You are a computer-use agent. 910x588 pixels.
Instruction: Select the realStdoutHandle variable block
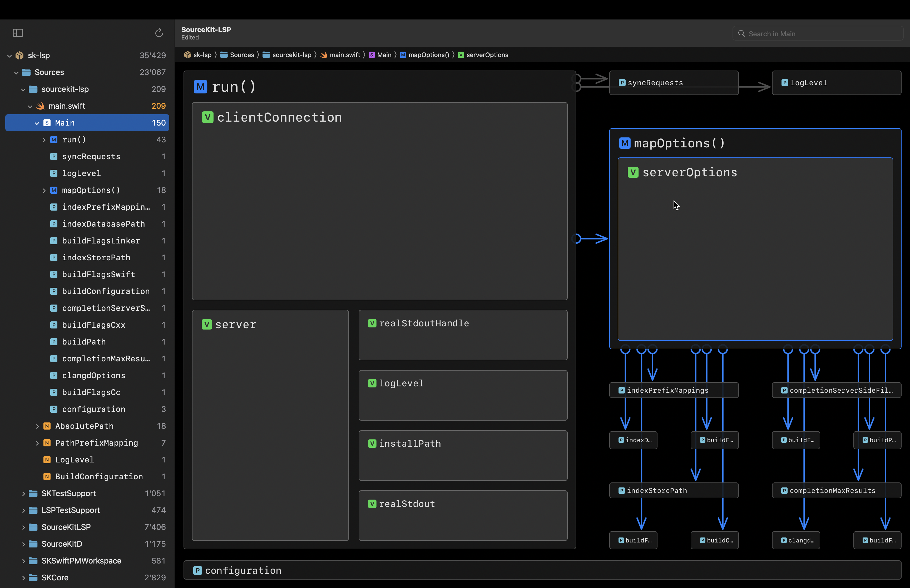pyautogui.click(x=463, y=335)
